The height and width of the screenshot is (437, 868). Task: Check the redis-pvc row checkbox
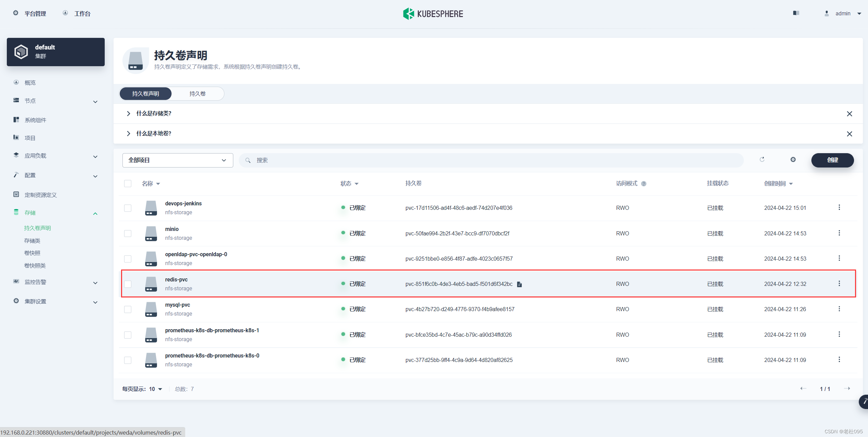pyautogui.click(x=128, y=284)
